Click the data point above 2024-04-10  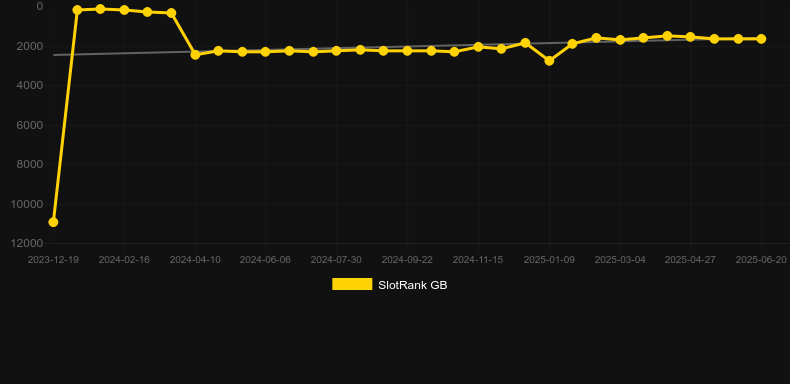click(195, 54)
